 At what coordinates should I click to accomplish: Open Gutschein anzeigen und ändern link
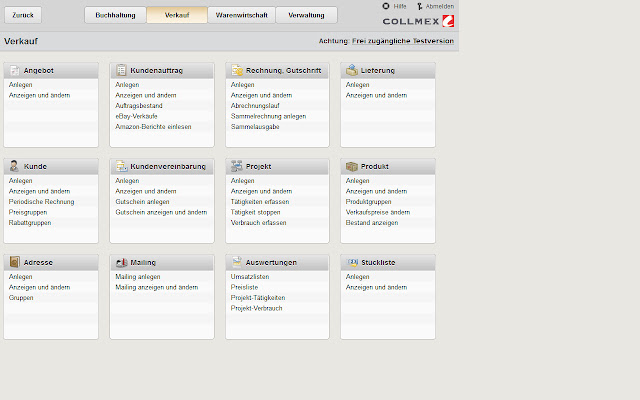pyautogui.click(x=161, y=212)
